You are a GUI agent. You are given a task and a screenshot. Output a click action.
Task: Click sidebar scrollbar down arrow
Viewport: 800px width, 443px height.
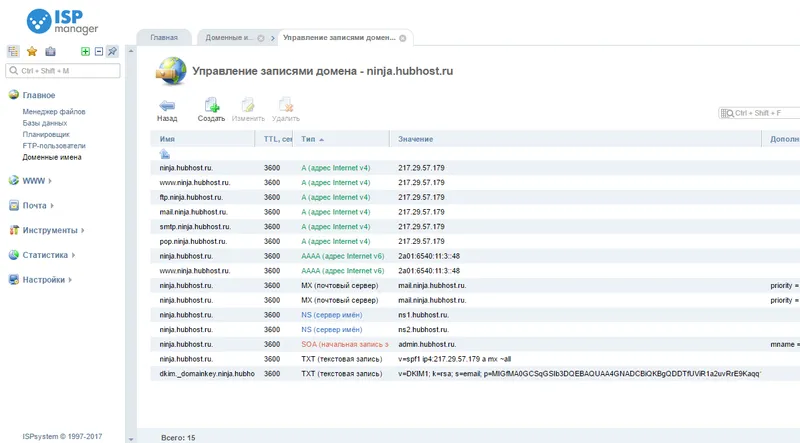pyautogui.click(x=131, y=439)
